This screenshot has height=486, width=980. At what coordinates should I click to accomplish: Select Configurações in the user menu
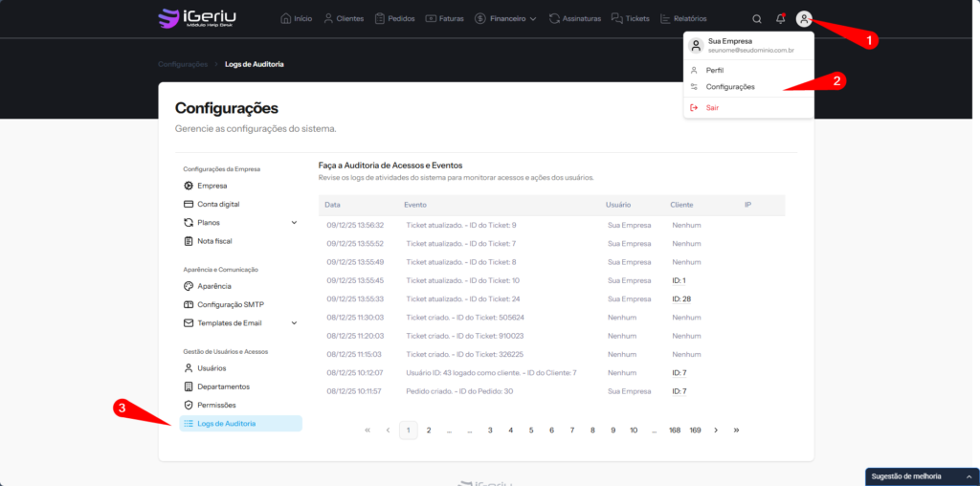pyautogui.click(x=729, y=87)
